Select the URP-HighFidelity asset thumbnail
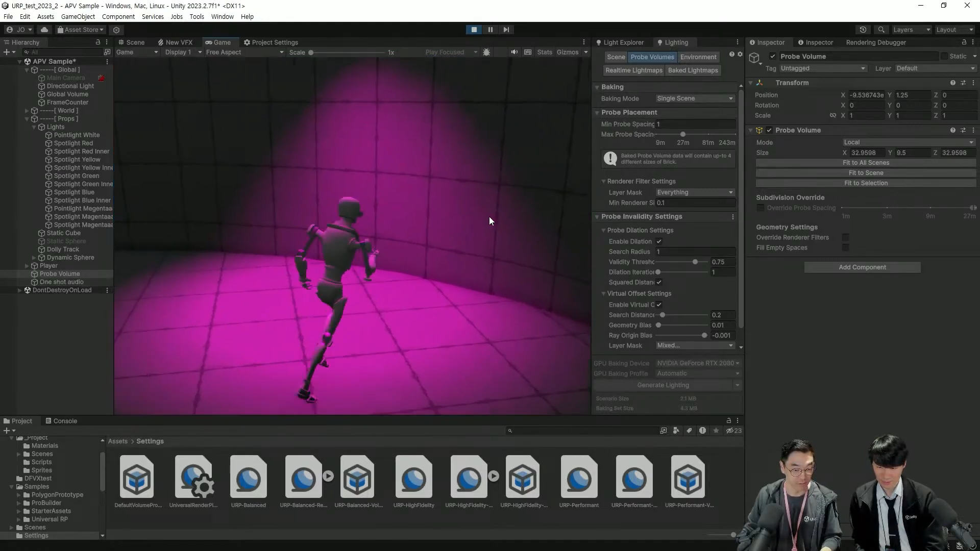Screen dimensions: 980x551 click(x=413, y=478)
